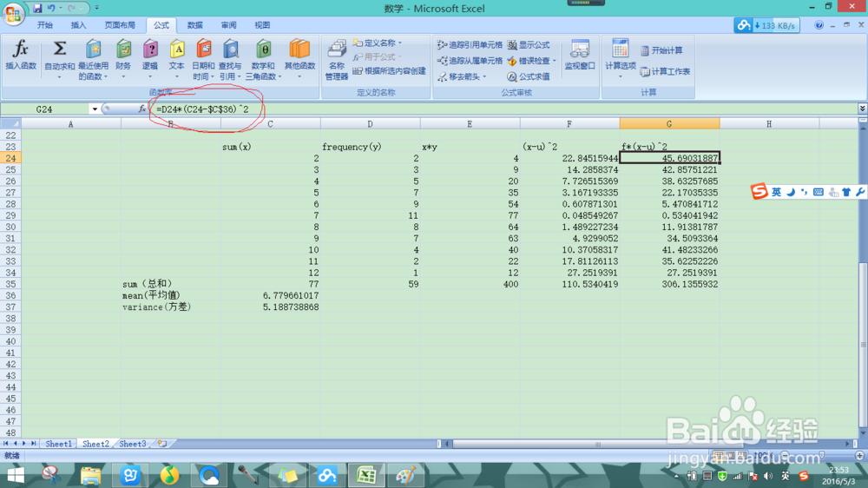Click the Office button orb
Image resolution: width=868 pixels, height=488 pixels.
(13, 13)
